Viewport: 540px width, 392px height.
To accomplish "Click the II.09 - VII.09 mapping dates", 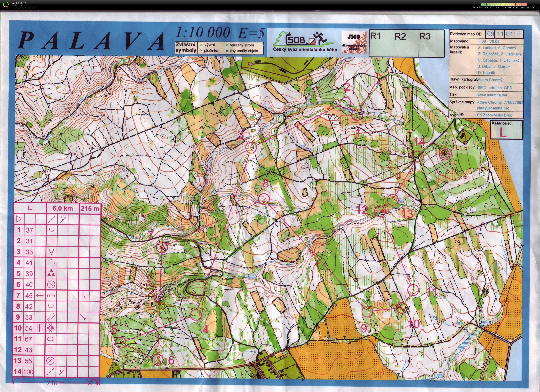I will (489, 41).
